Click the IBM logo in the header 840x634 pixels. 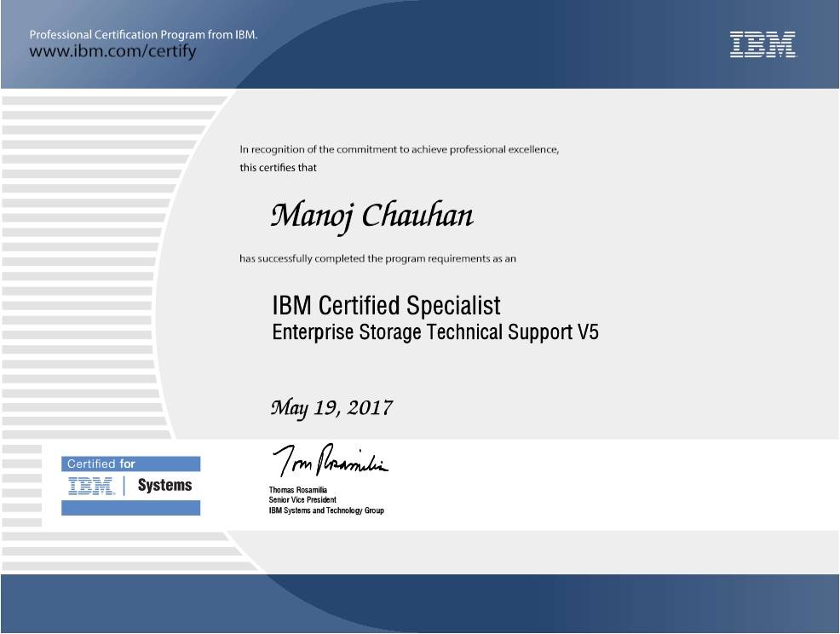[762, 44]
